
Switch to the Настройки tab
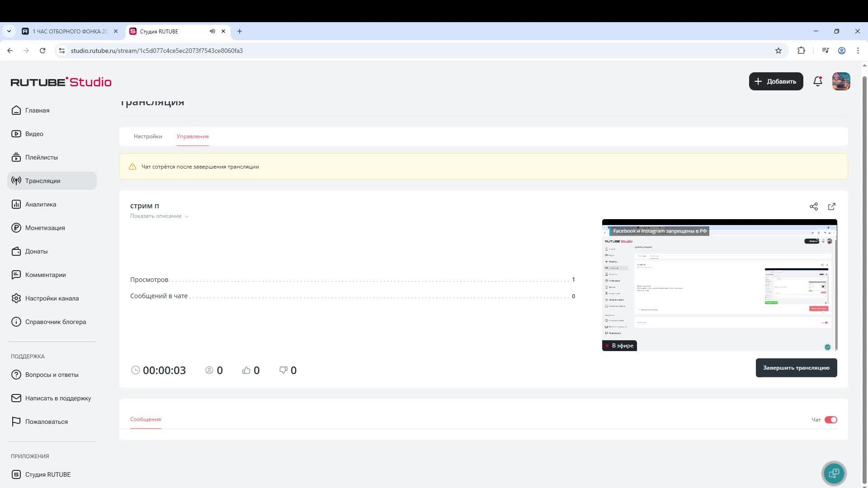tap(148, 136)
